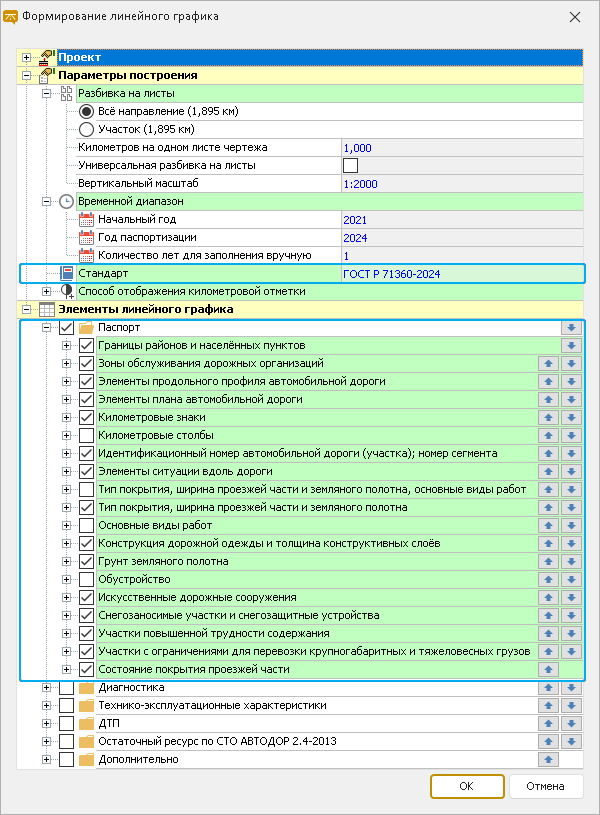Move Грунт земляного полотна up
Screen dimensions: 600x815
pos(548,561)
